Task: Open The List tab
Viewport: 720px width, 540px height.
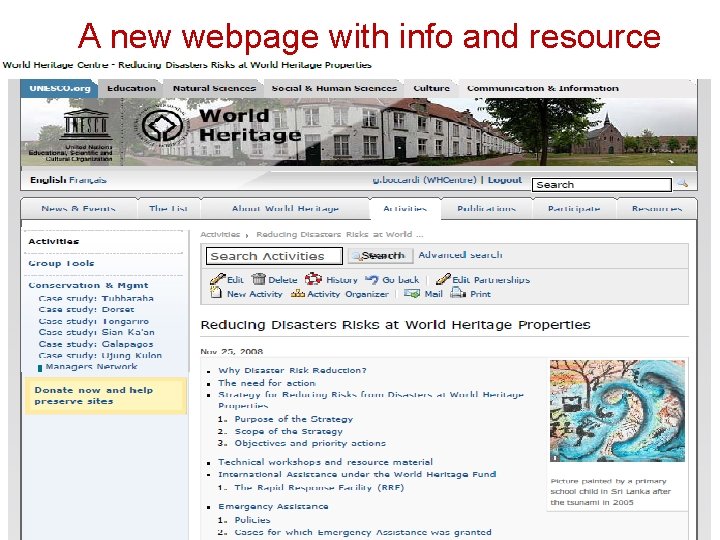Action: tap(169, 208)
